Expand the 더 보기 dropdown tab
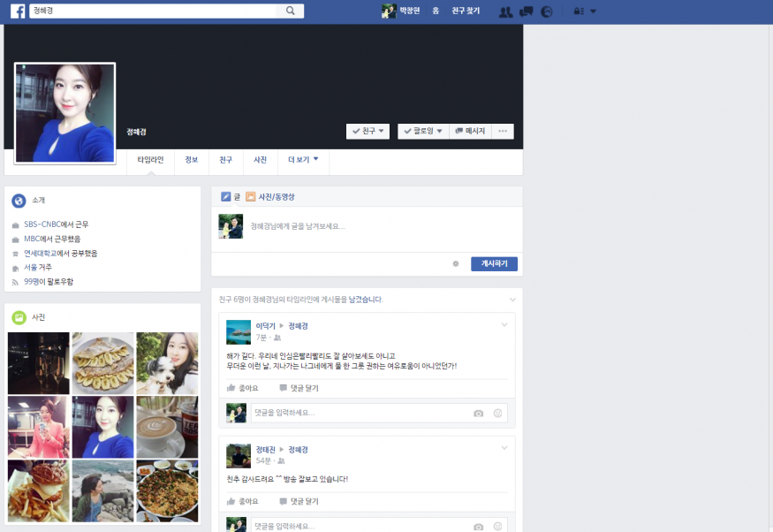Viewport: 773px width, 532px height. [303, 160]
